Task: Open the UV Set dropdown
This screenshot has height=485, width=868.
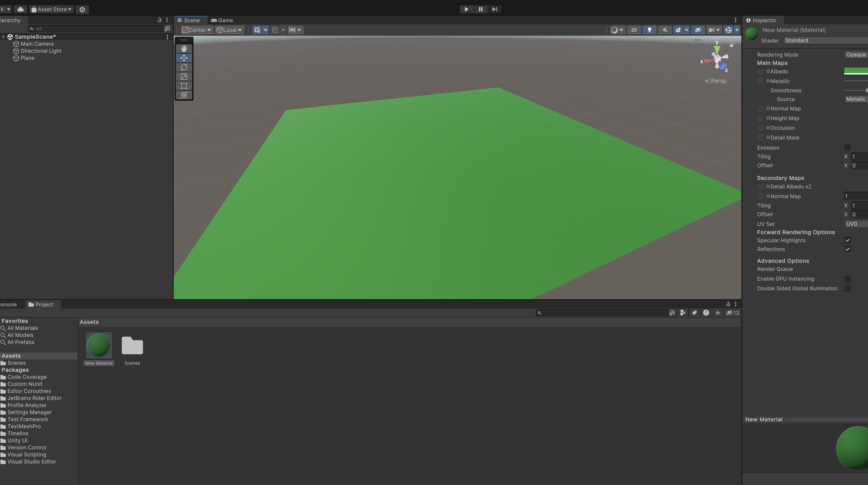Action: tap(856, 224)
